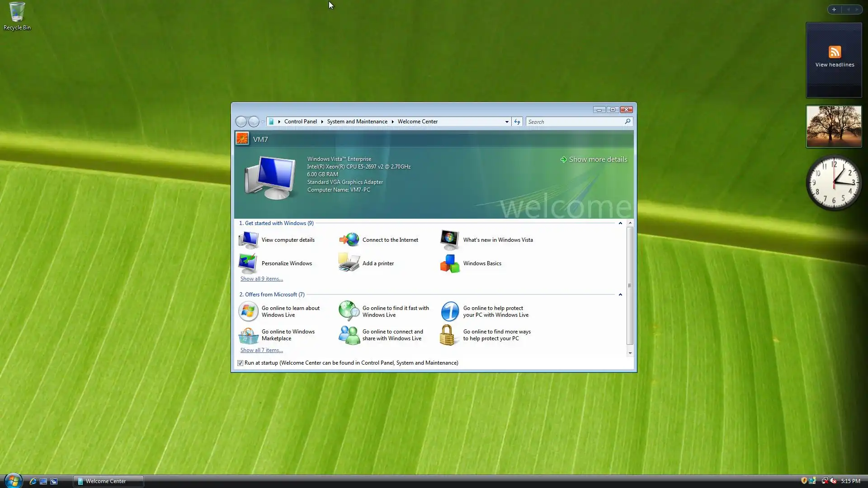Open Windows Marketplace basket icon
This screenshot has width=868, height=488.
[248, 335]
